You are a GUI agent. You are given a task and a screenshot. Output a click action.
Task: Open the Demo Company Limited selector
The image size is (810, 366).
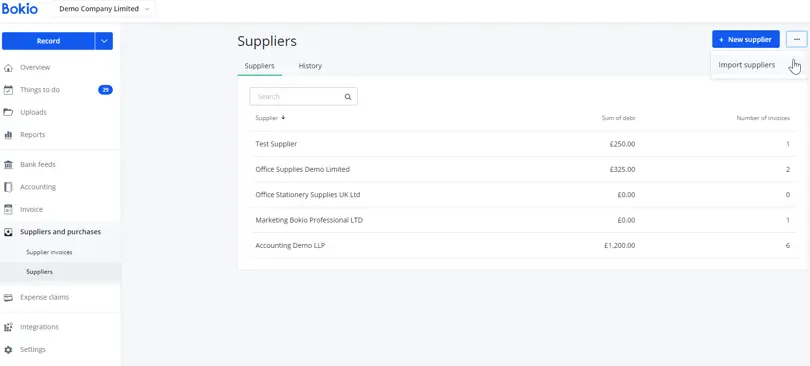point(103,9)
